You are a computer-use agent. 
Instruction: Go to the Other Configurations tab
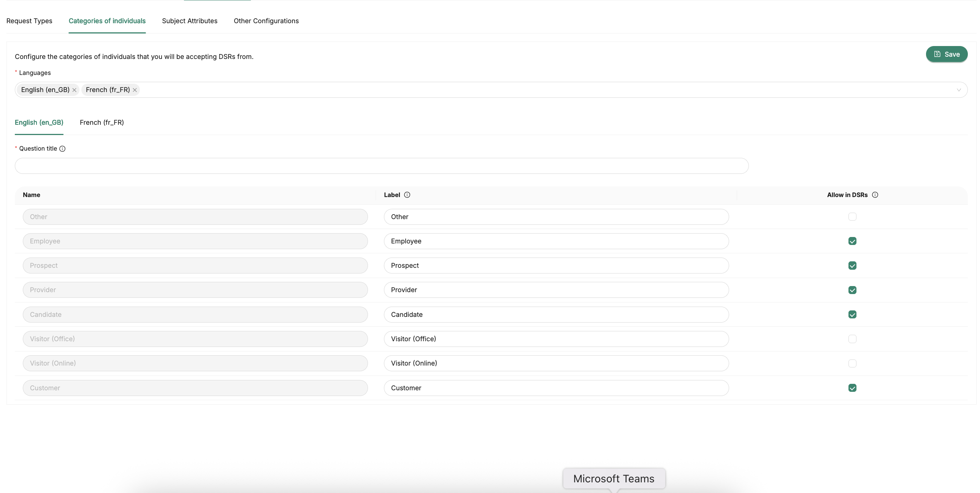(x=266, y=21)
